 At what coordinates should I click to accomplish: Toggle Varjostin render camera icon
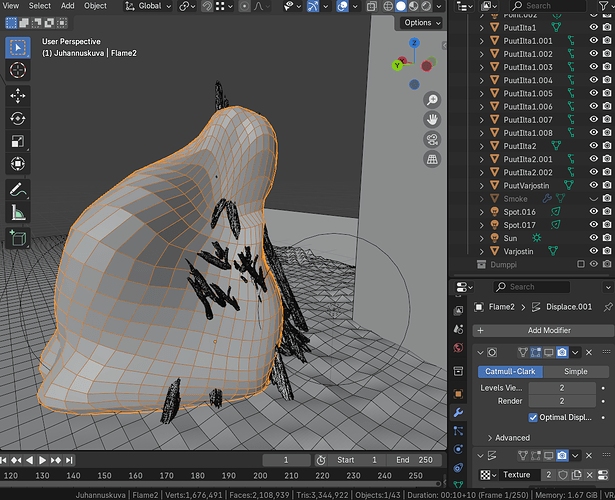tap(607, 251)
